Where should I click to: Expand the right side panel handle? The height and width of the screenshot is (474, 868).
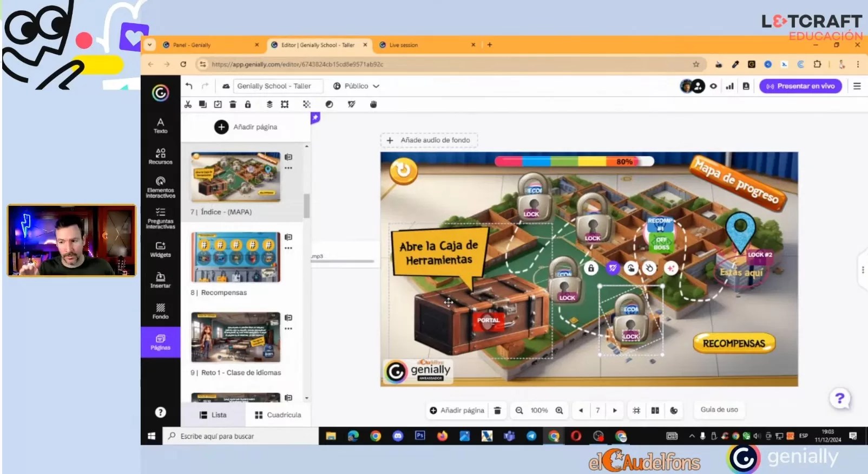[863, 269]
